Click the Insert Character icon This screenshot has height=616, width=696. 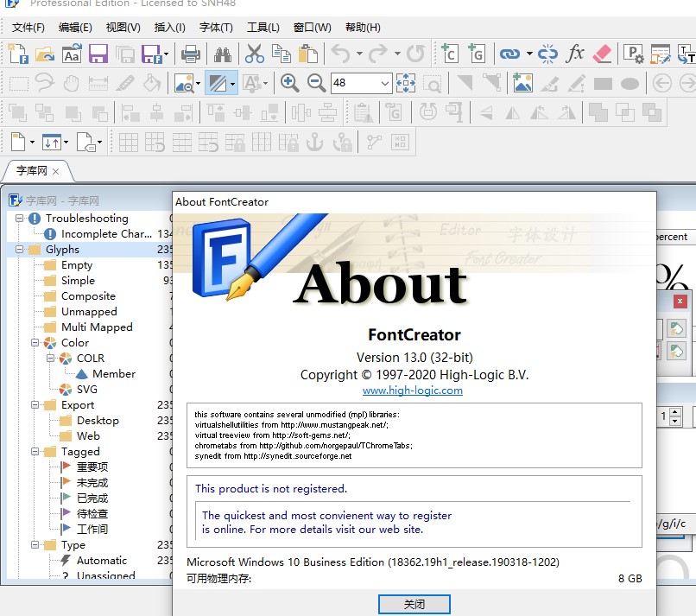(450, 54)
